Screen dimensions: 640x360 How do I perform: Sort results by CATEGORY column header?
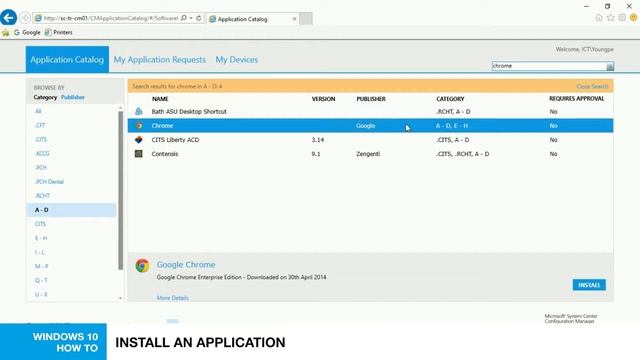click(450, 99)
